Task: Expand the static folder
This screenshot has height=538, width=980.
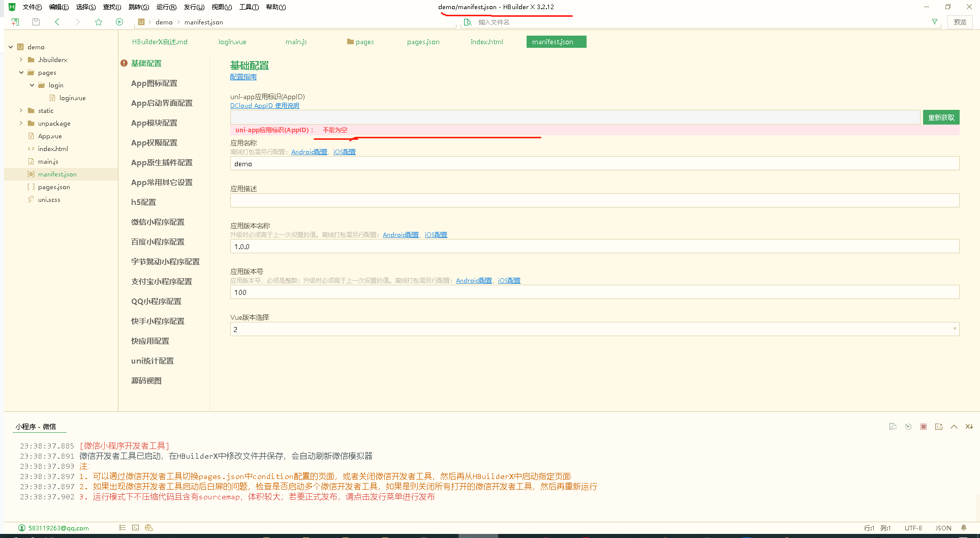Action: click(21, 110)
